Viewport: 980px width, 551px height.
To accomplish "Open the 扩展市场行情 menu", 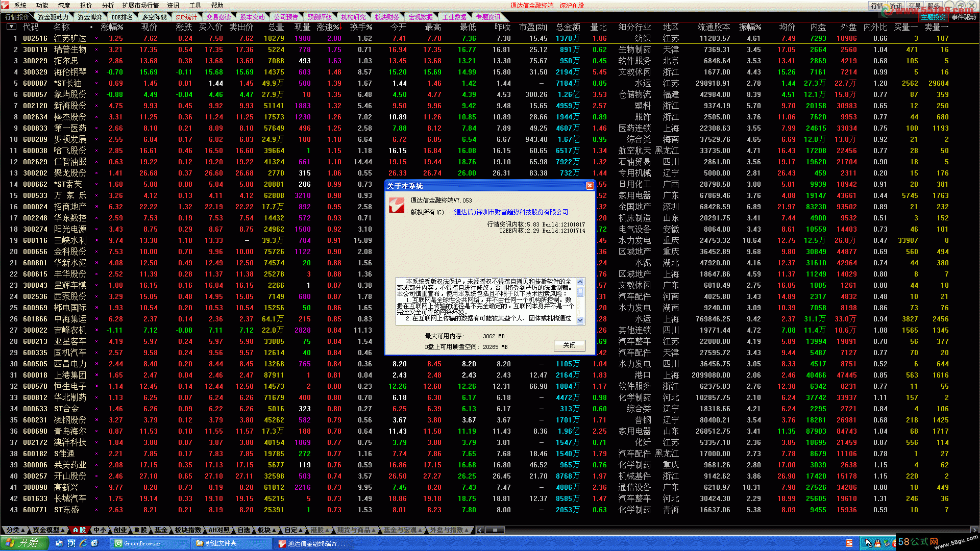I will coord(140,5).
